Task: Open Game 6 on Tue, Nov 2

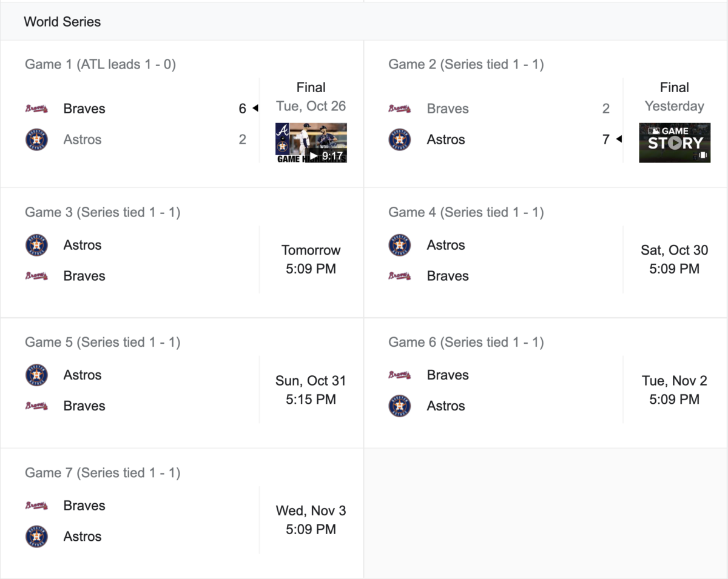Action: (x=545, y=383)
